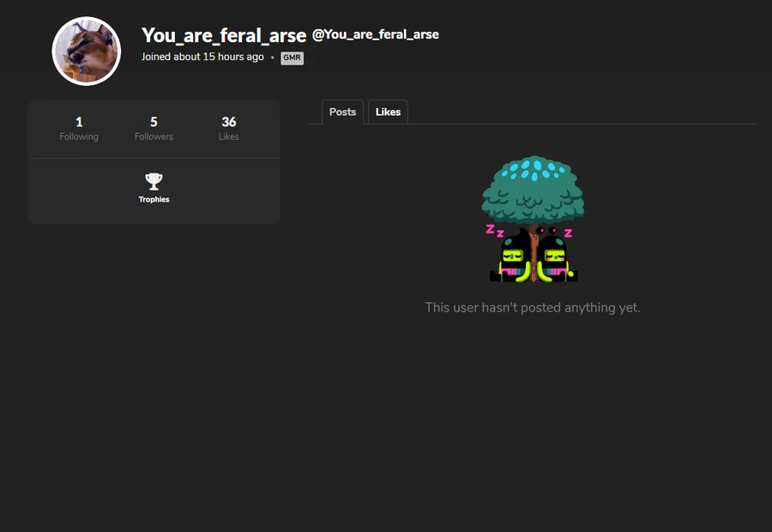This screenshot has height=532, width=772.
Task: Click the cat profile avatar
Action: pyautogui.click(x=87, y=51)
